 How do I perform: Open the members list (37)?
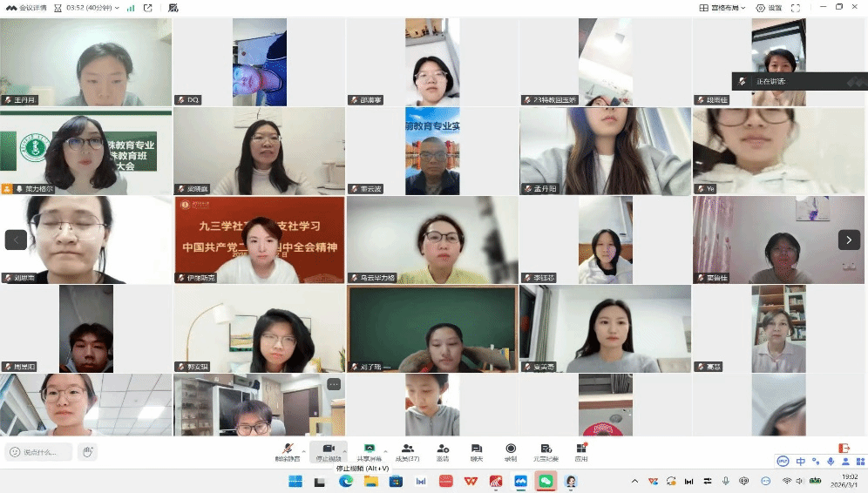tap(407, 449)
